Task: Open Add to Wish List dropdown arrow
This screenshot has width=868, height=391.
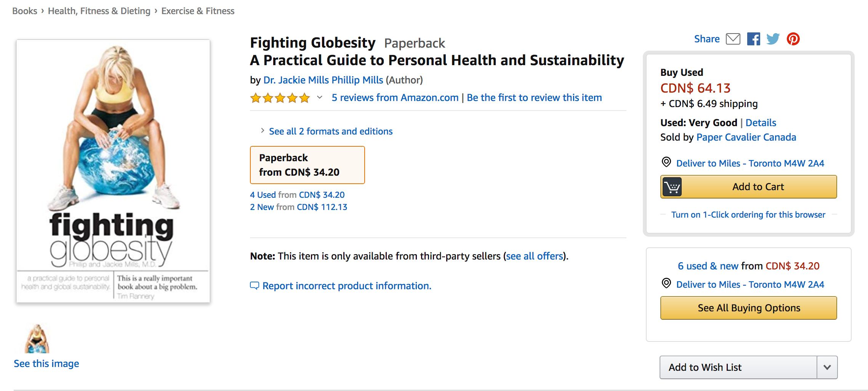Action: pos(827,367)
